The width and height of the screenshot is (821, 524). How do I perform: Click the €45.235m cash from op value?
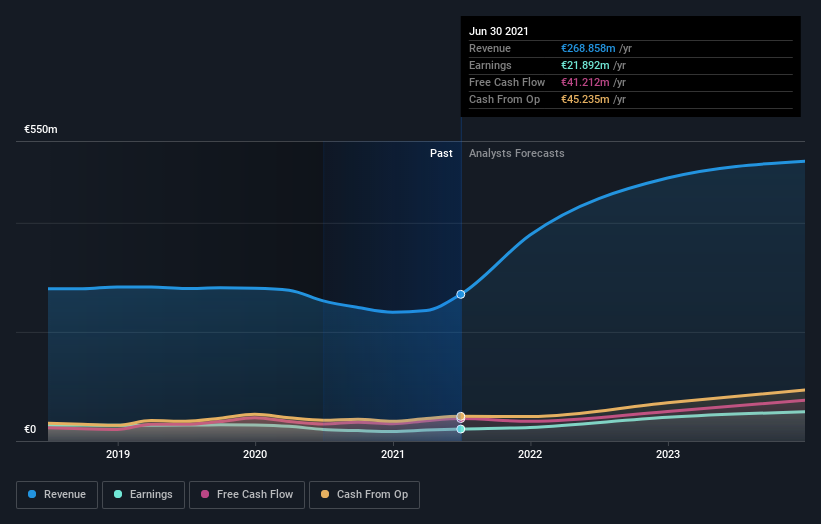pyautogui.click(x=585, y=99)
